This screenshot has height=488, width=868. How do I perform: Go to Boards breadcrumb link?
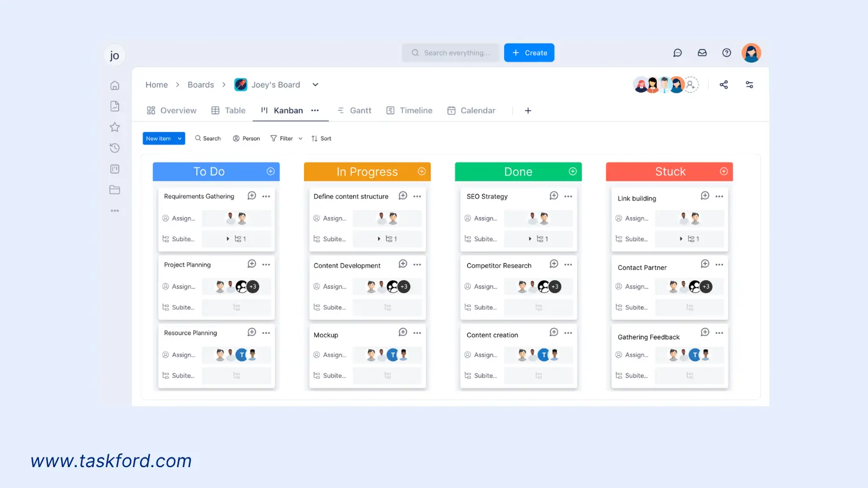tap(201, 85)
